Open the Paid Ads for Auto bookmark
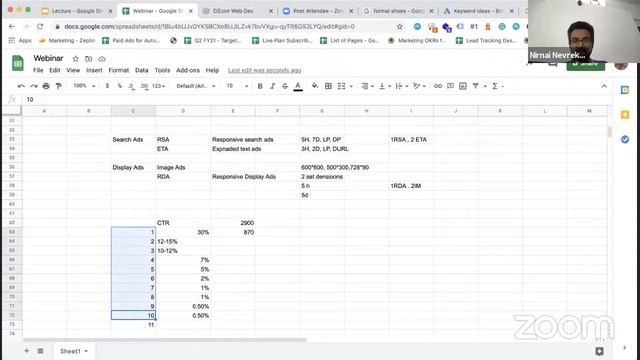This screenshot has width=640, height=360. 131,40
